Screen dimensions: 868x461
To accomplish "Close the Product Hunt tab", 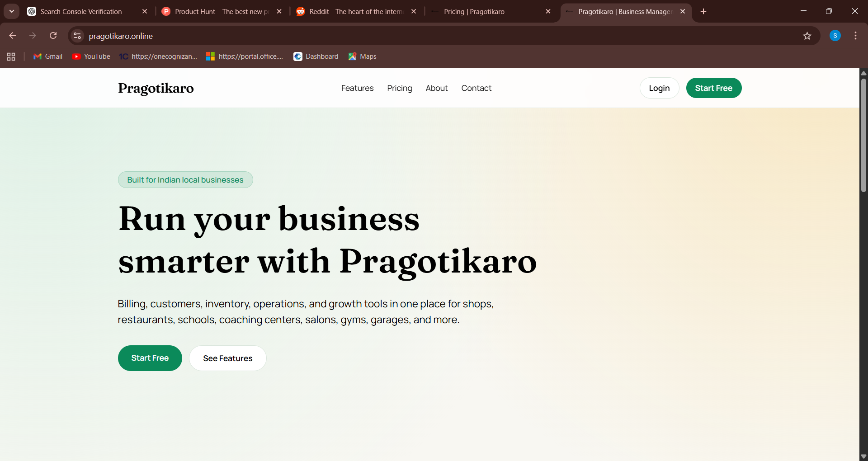I will 279,11.
